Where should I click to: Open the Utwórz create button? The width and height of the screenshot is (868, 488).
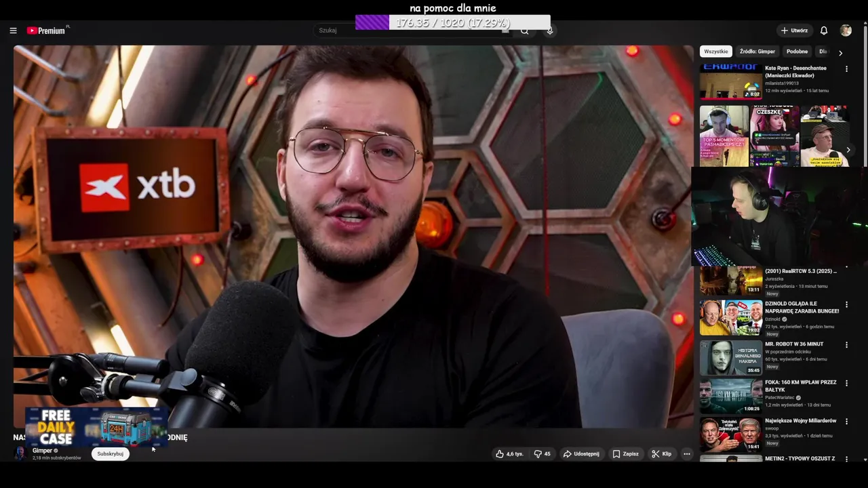(793, 30)
